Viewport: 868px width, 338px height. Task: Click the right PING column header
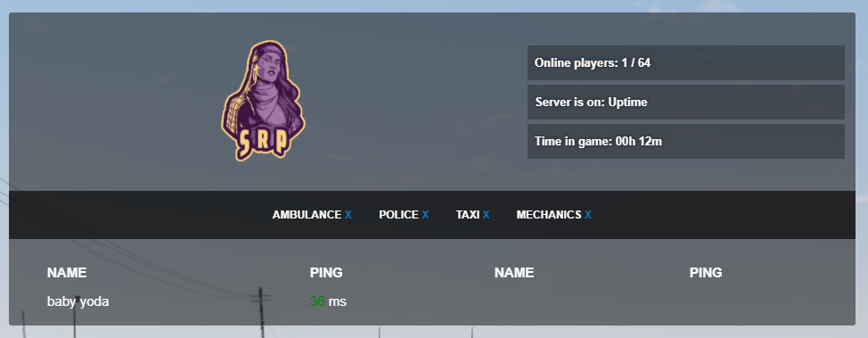click(x=706, y=273)
